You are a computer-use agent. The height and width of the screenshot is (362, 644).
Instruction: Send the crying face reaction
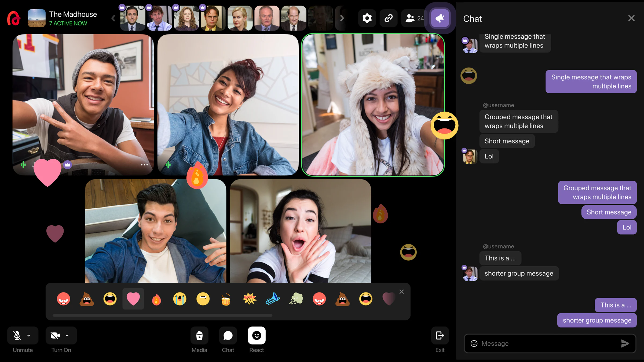click(180, 299)
